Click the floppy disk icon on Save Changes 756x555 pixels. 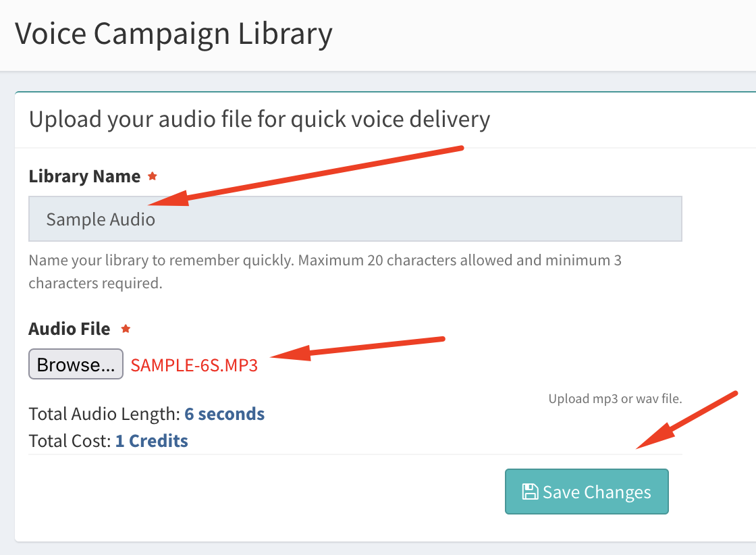(x=530, y=492)
